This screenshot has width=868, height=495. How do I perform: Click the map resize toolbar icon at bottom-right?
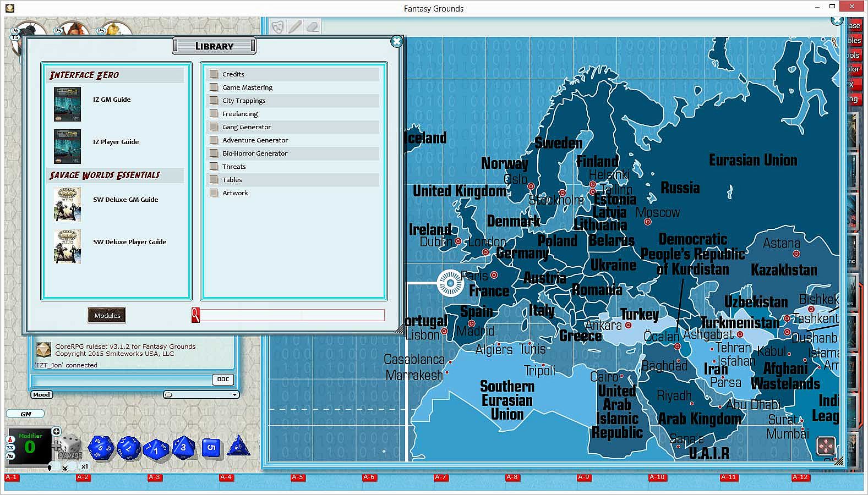click(x=826, y=446)
